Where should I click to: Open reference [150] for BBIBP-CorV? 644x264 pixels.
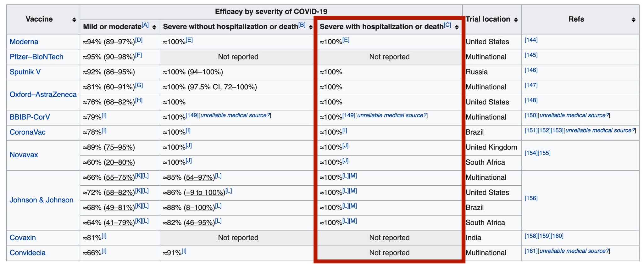pos(531,115)
